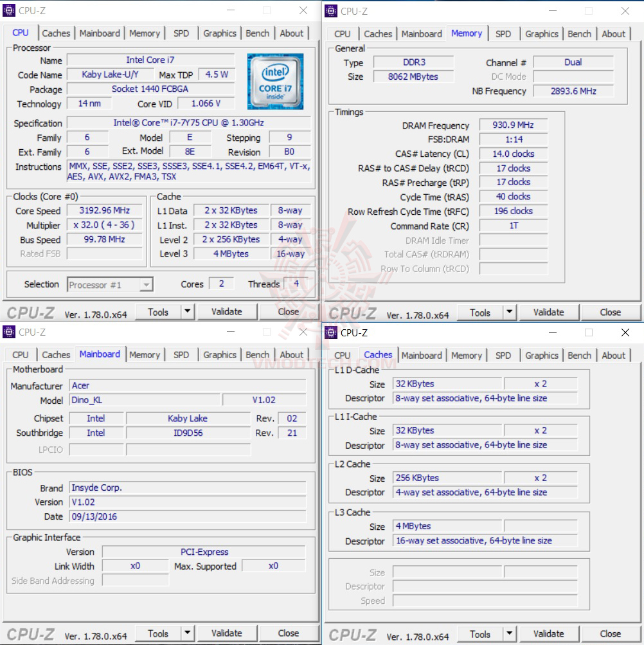Click Validate button in CPU tab window
This screenshot has width=644, height=645.
click(227, 312)
